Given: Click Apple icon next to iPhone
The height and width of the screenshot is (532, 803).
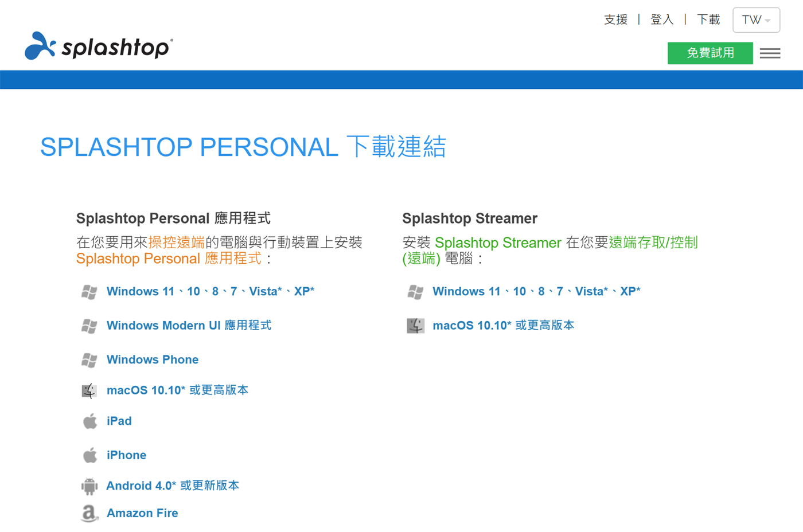Looking at the screenshot, I should pyautogui.click(x=89, y=456).
